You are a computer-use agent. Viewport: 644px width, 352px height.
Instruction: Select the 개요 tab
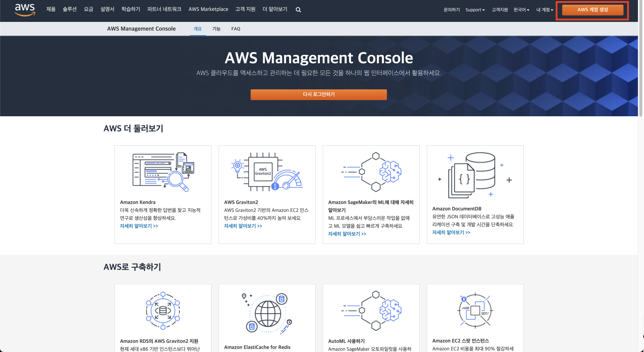tap(198, 29)
